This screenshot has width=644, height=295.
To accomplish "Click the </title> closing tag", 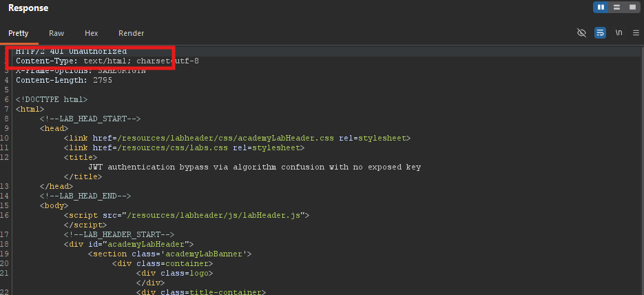I will pyautogui.click(x=83, y=176).
